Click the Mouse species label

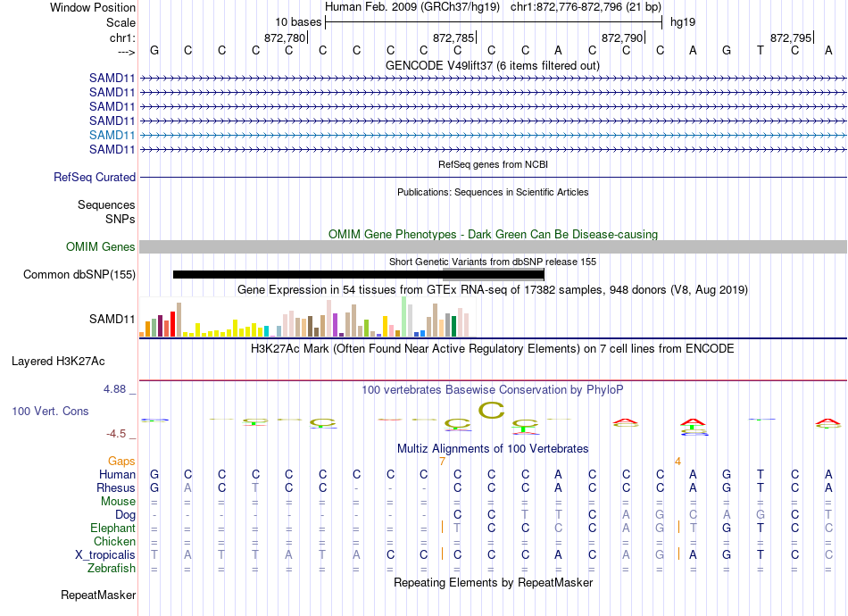[x=118, y=502]
